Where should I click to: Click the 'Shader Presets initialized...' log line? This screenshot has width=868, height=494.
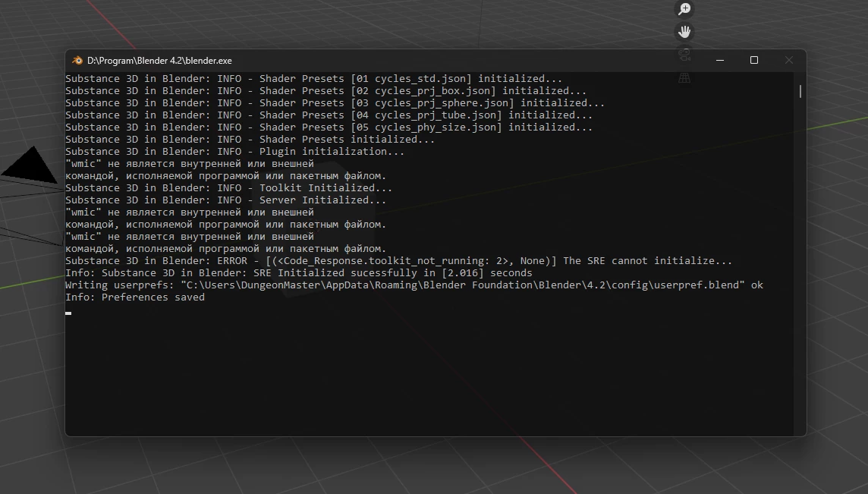250,140
